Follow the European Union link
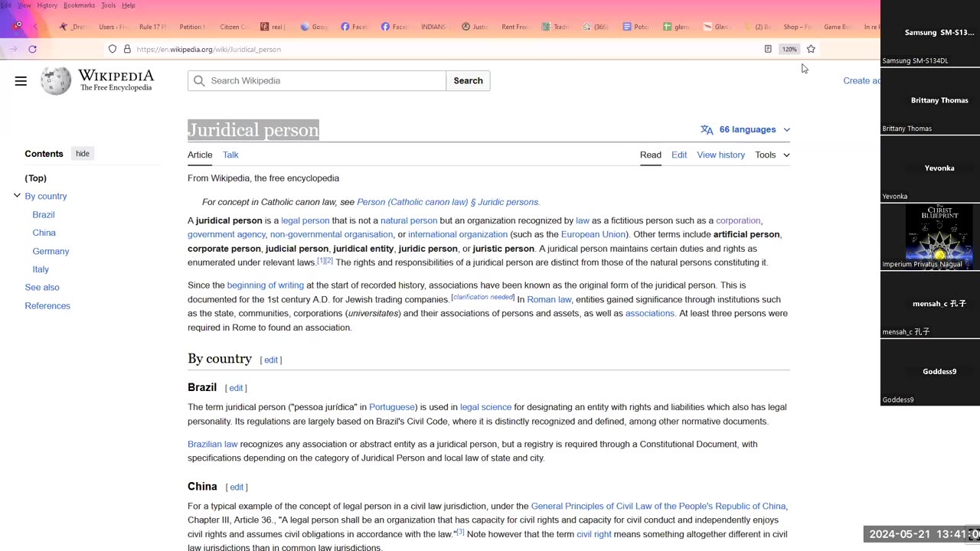Viewport: 980px width, 551px height. 593,234
